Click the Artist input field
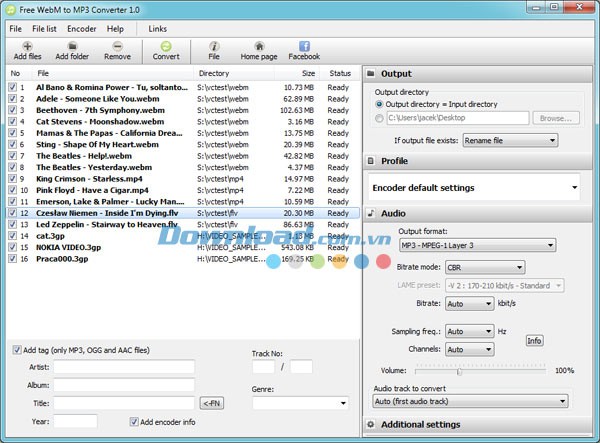Viewport: 600px width, 443px height. (124, 367)
